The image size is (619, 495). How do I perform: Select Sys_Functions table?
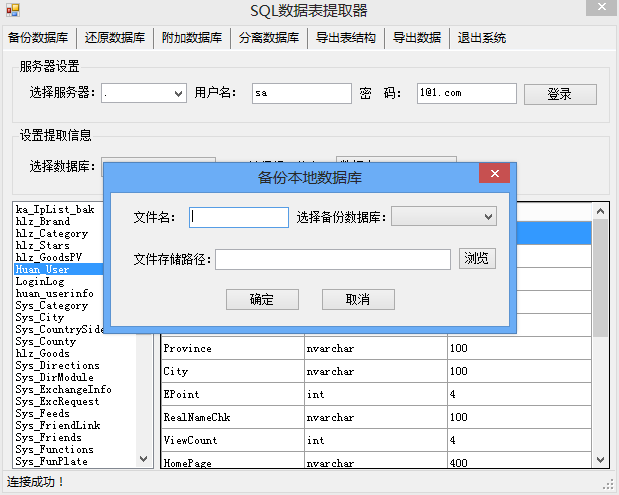(55, 450)
